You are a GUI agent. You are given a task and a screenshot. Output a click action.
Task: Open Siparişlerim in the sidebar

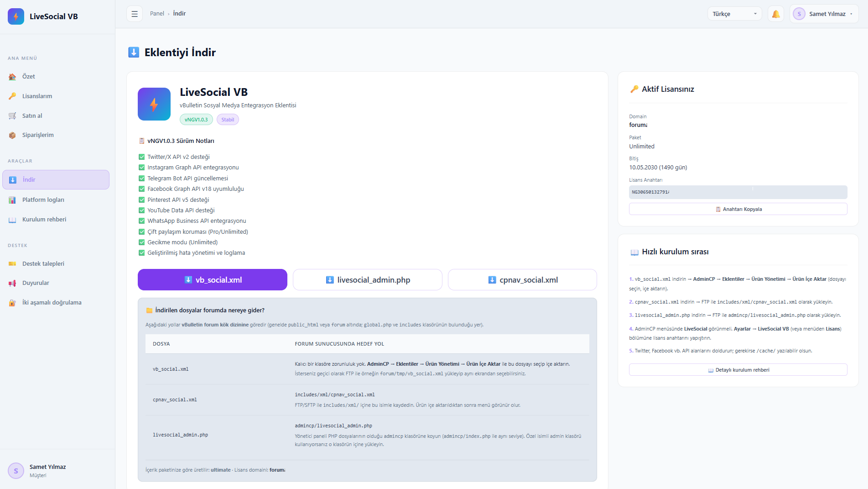(x=56, y=135)
